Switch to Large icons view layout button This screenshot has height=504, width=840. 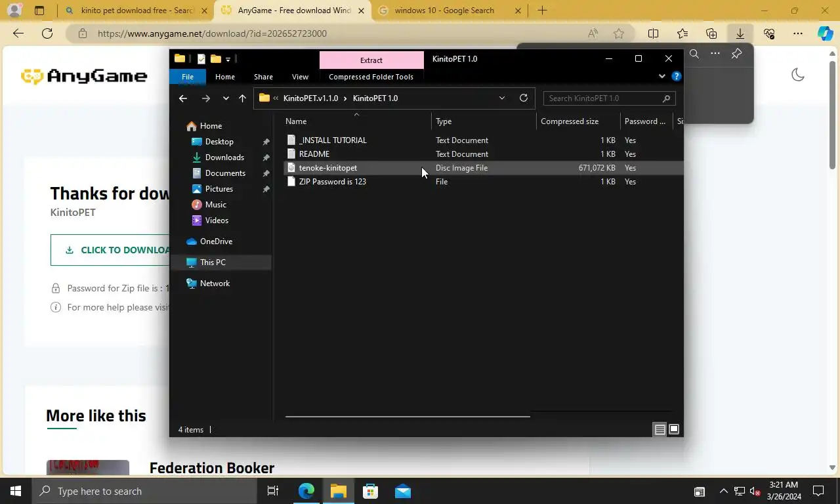click(674, 430)
